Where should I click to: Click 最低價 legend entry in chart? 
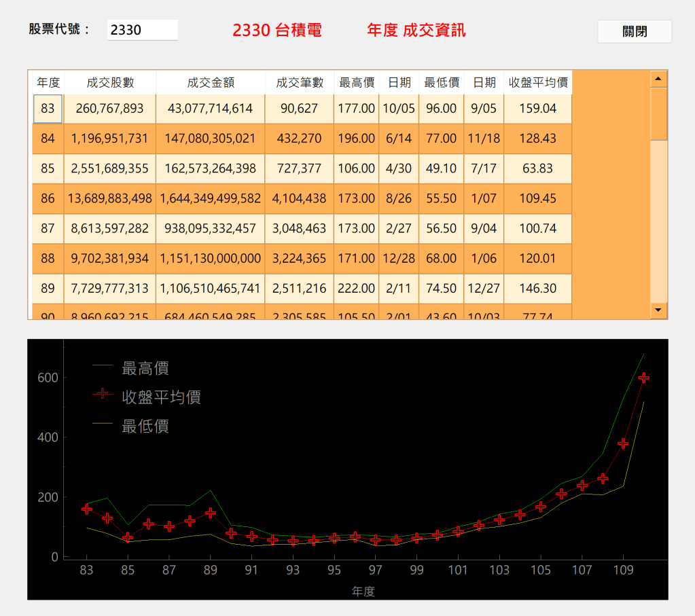[x=145, y=427]
